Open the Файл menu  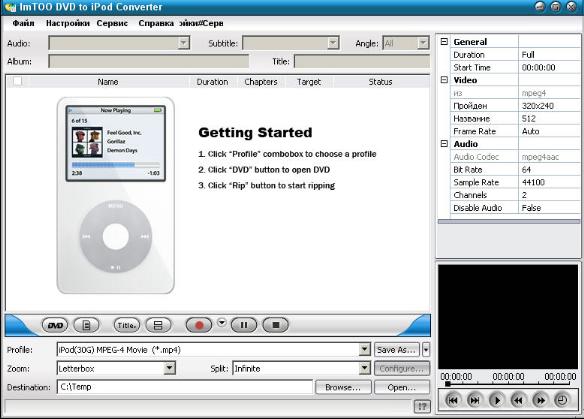click(23, 23)
